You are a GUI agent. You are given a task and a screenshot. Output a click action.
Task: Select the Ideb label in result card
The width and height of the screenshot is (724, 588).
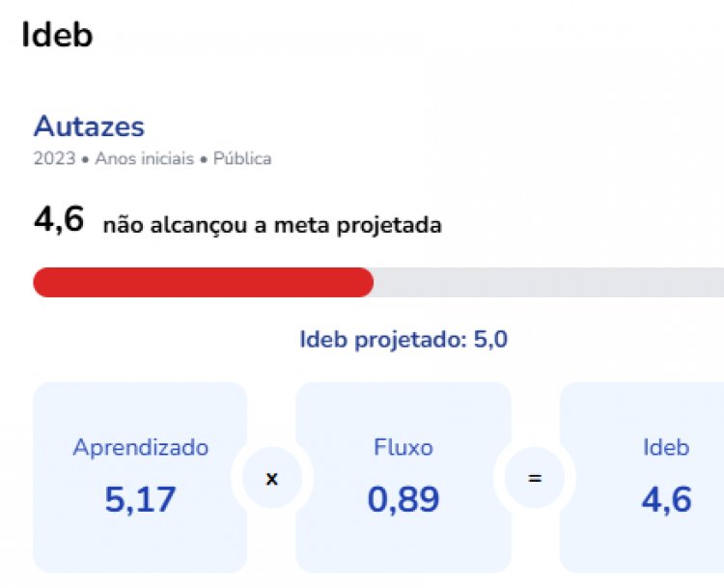[666, 447]
